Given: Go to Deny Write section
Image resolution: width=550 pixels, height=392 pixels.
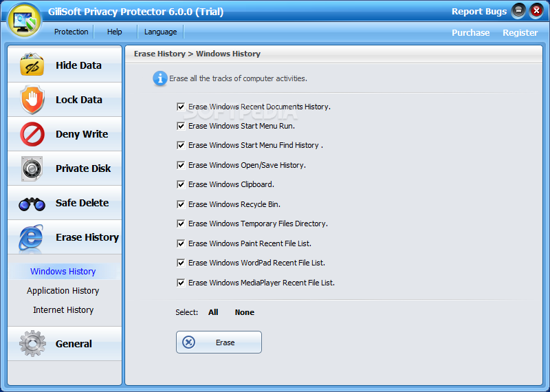Looking at the screenshot, I should click(65, 134).
